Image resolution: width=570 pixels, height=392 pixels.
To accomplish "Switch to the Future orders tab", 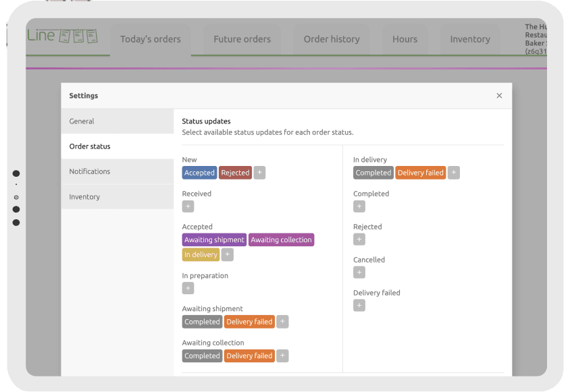I will point(242,39).
